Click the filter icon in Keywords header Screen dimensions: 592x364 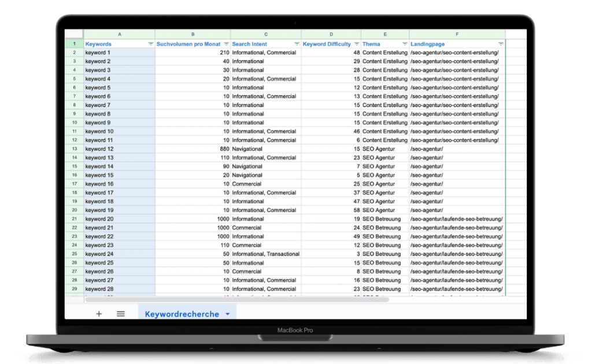(150, 44)
